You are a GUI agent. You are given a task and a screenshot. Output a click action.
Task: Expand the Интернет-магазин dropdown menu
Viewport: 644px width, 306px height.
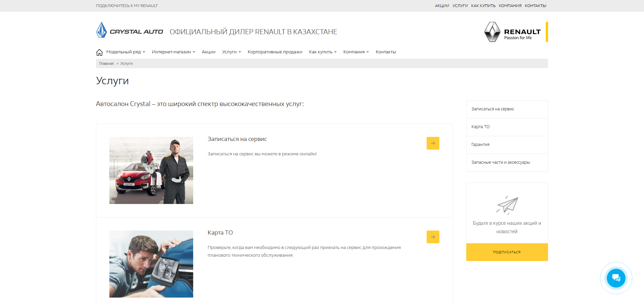click(x=173, y=52)
